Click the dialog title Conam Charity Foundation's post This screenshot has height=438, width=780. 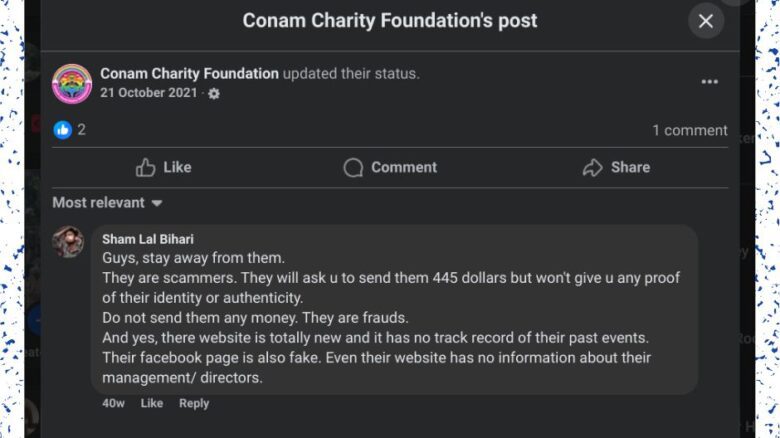tap(389, 21)
